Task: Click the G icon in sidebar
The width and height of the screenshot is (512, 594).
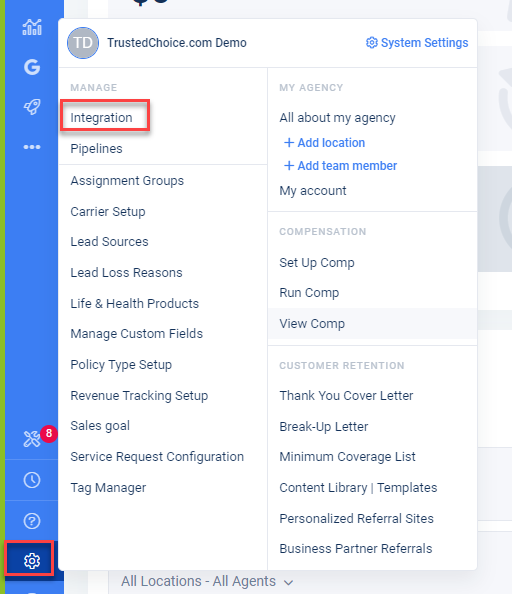Action: [x=32, y=67]
